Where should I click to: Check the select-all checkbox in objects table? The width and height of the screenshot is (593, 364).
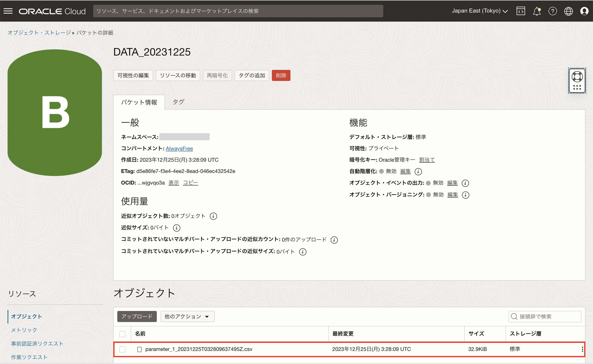point(123,334)
